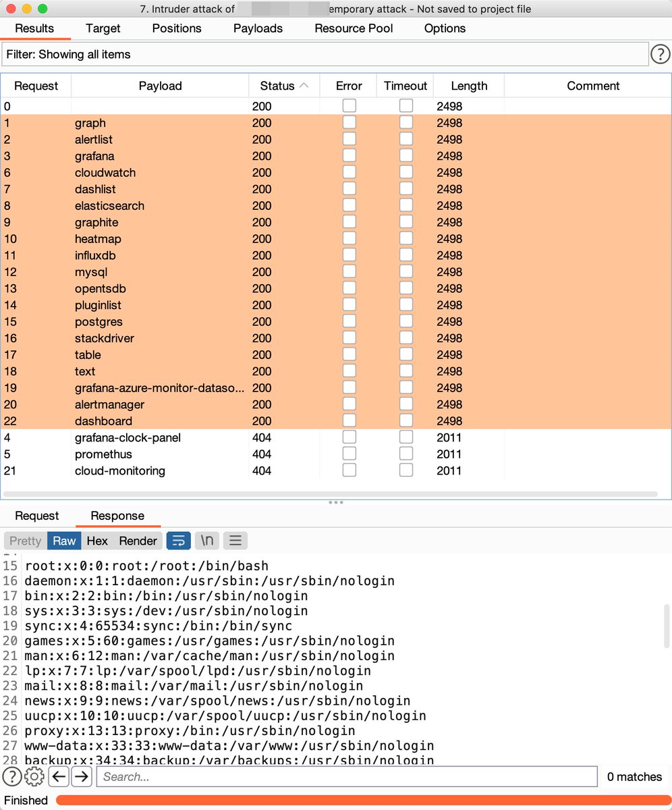
Task: Open search settings gear icon
Action: tap(34, 777)
